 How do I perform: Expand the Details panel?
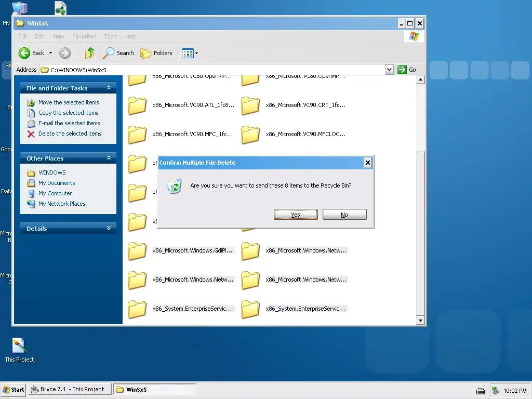pos(109,229)
